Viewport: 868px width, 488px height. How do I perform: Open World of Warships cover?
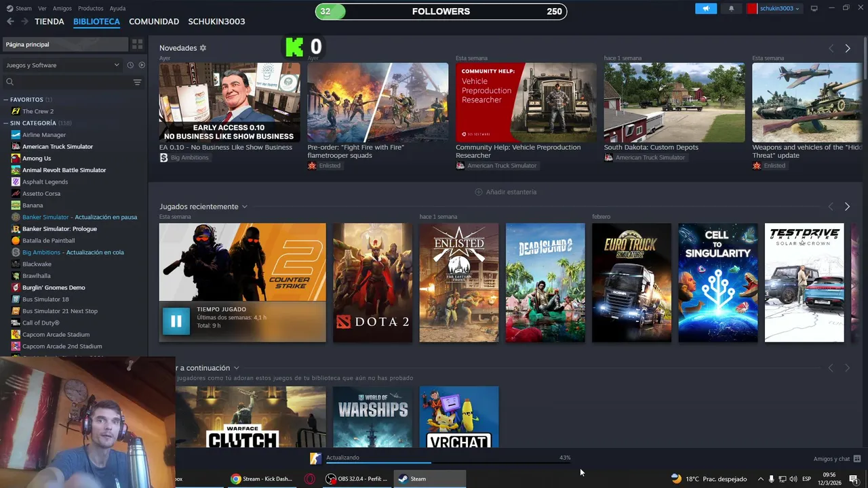coord(372,417)
